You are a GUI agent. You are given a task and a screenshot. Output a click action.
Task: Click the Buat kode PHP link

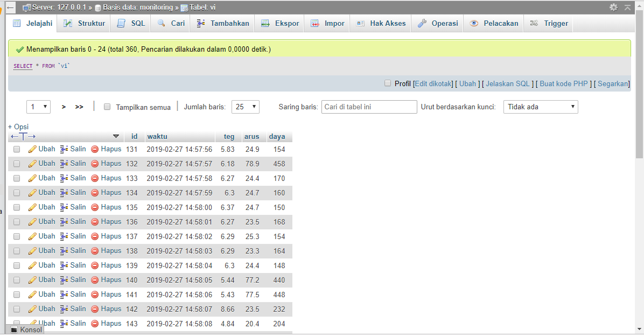[563, 83]
